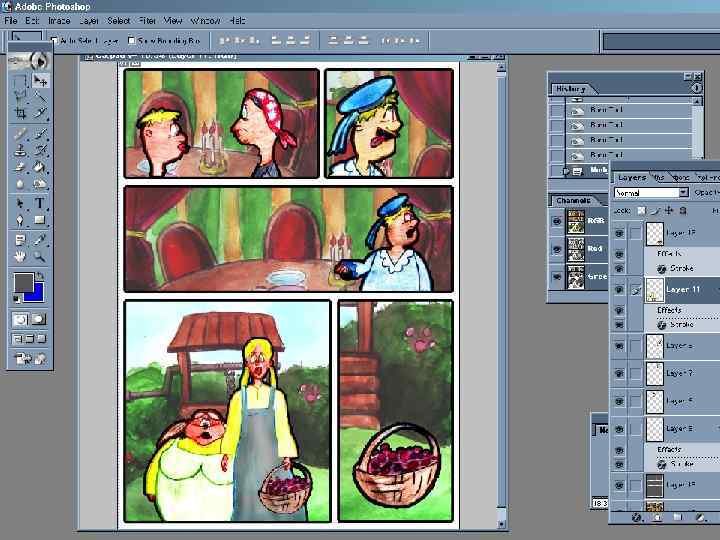Select the Lasso tool
Image resolution: width=720 pixels, height=540 pixels.
tap(20, 97)
